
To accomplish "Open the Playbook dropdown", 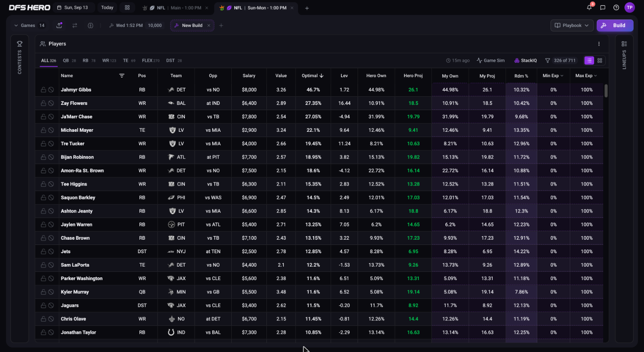I will (x=572, y=26).
